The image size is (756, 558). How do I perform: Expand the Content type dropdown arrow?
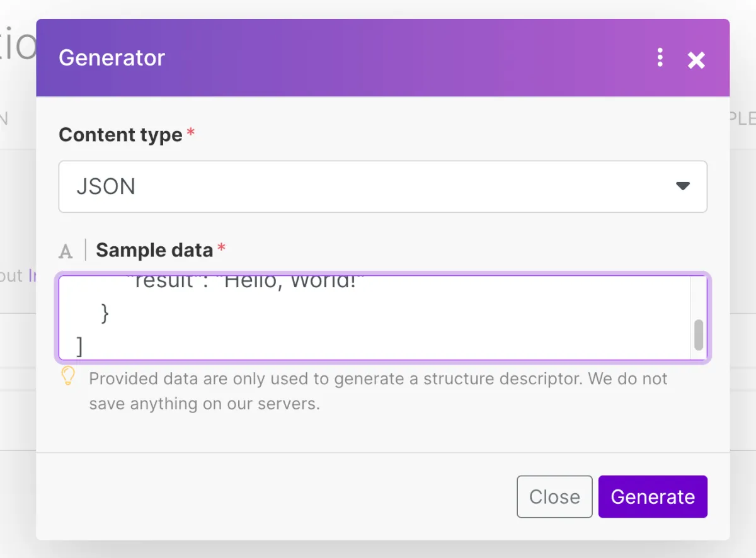click(x=682, y=186)
